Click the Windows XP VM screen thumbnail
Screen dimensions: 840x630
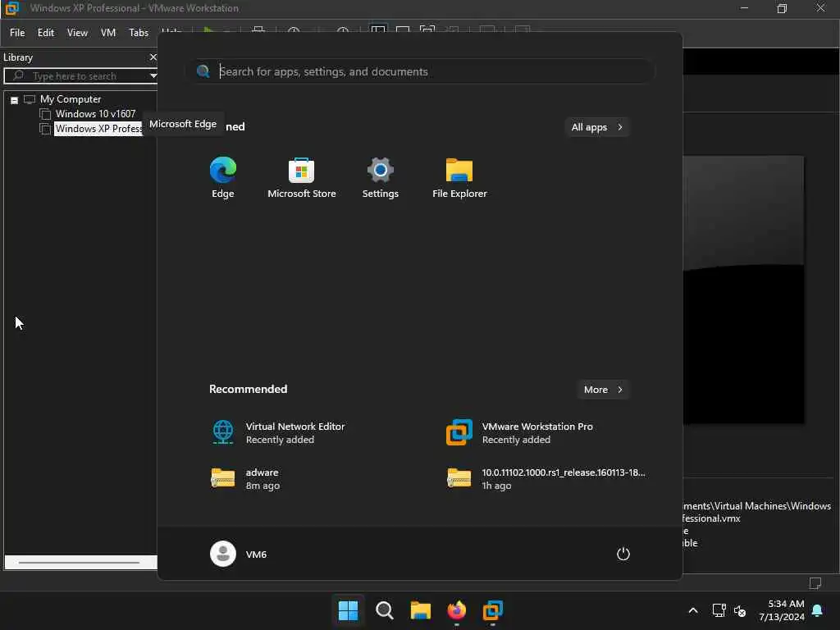tap(743, 290)
